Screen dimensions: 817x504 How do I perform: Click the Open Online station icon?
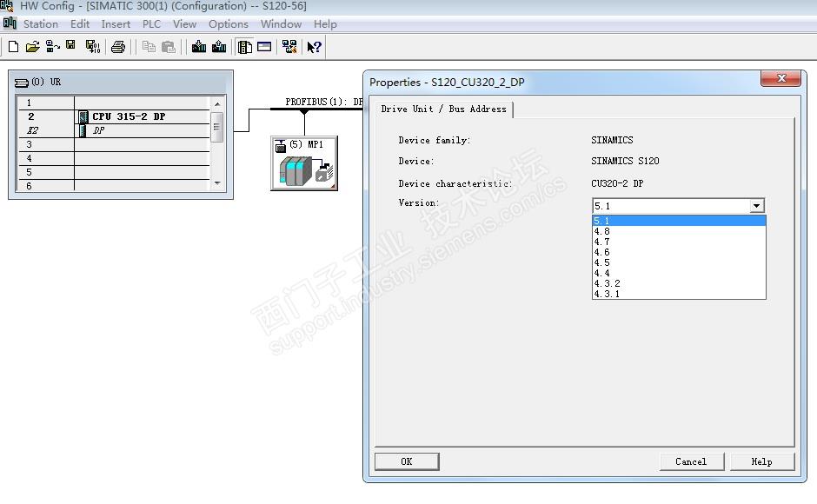(53, 47)
